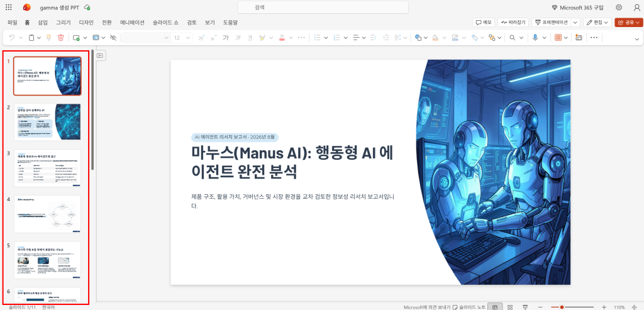Click the numbered list icon
644x310 pixels.
pyautogui.click(x=337, y=37)
